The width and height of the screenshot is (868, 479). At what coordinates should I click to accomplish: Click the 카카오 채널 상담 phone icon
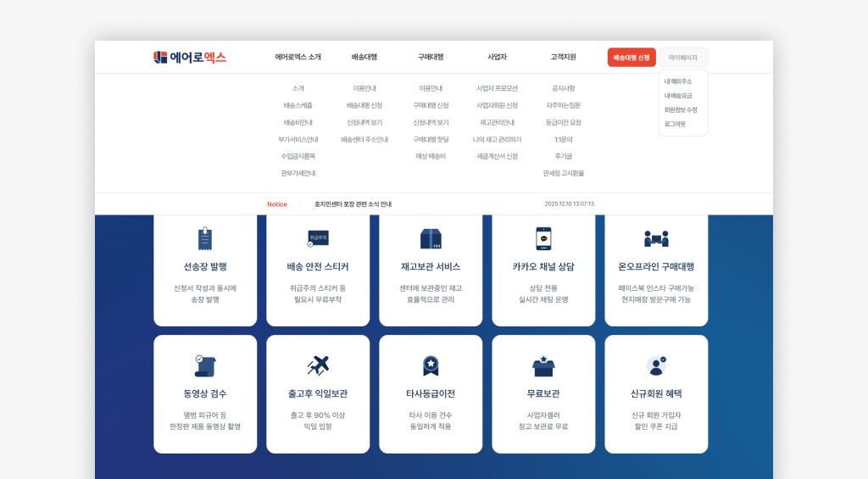pyautogui.click(x=543, y=239)
